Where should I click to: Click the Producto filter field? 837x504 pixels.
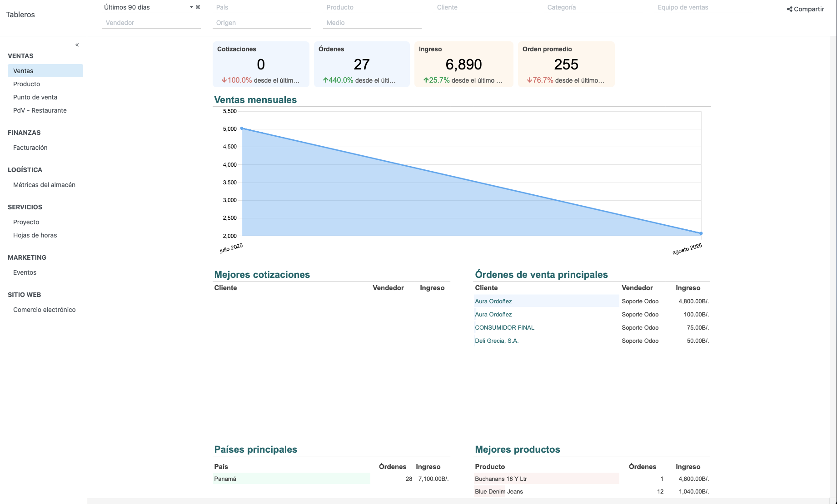click(372, 7)
